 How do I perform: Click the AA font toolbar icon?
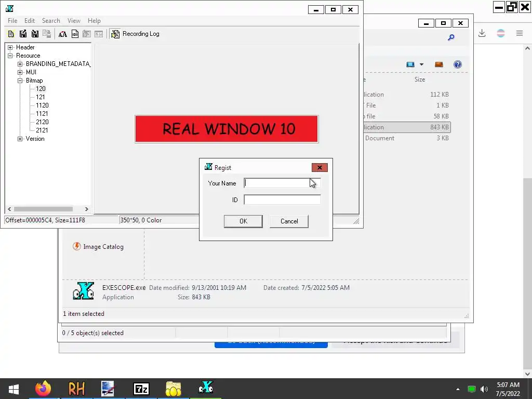coord(62,34)
